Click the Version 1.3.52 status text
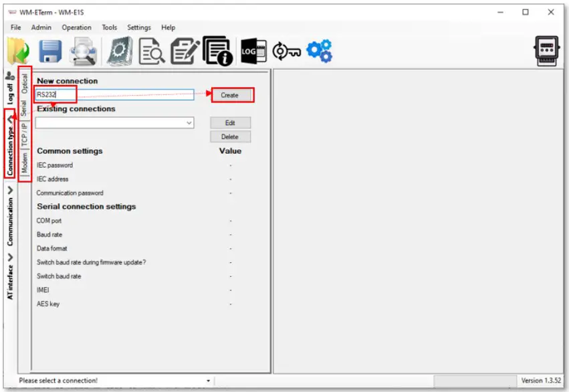The image size is (569, 392). click(x=541, y=381)
